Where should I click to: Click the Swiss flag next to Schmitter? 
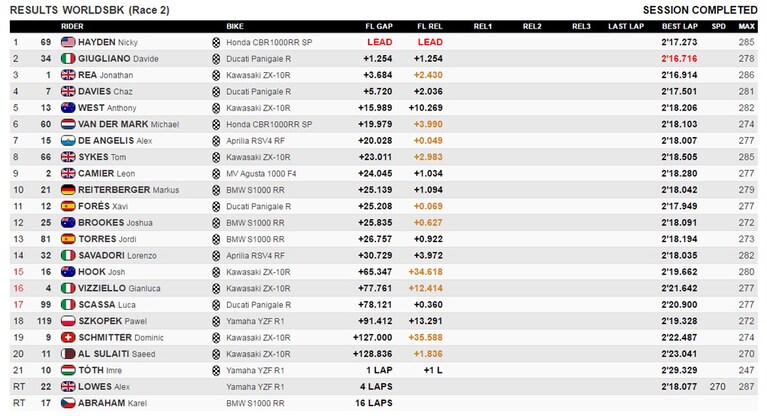68,338
